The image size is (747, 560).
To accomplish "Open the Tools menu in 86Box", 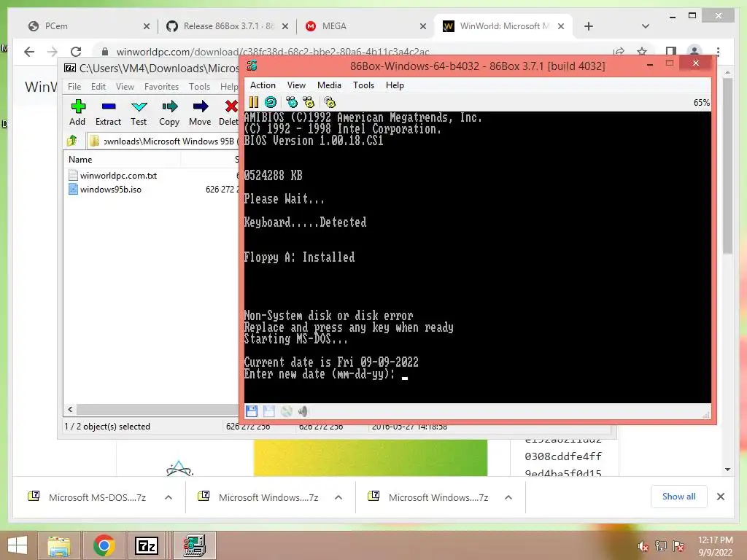I will (x=363, y=85).
